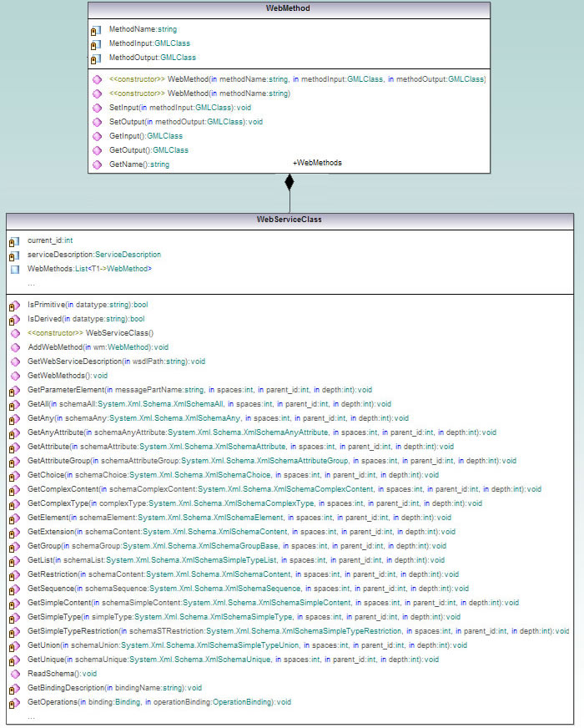The image size is (584, 728).
Task: Click the locked icon beside GetSimpleType method
Action: click(x=14, y=618)
